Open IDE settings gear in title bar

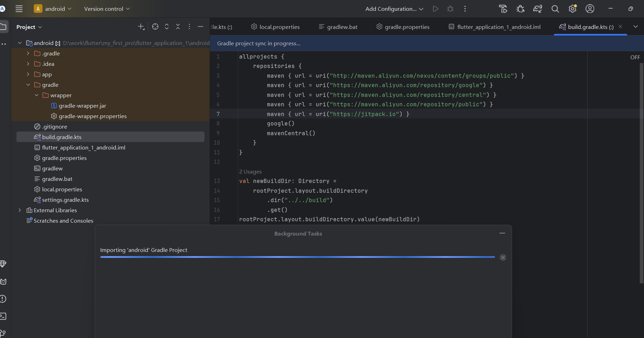pos(573,9)
